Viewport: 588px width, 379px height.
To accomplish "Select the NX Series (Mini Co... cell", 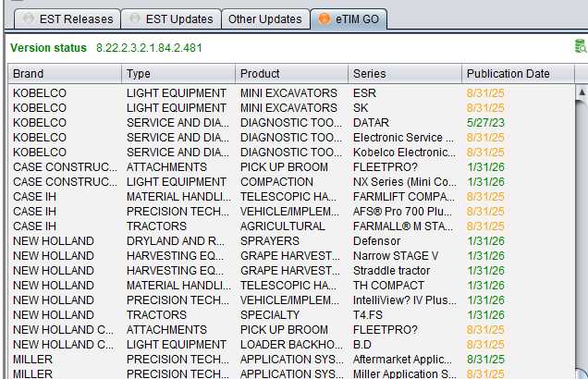I will (x=405, y=182).
